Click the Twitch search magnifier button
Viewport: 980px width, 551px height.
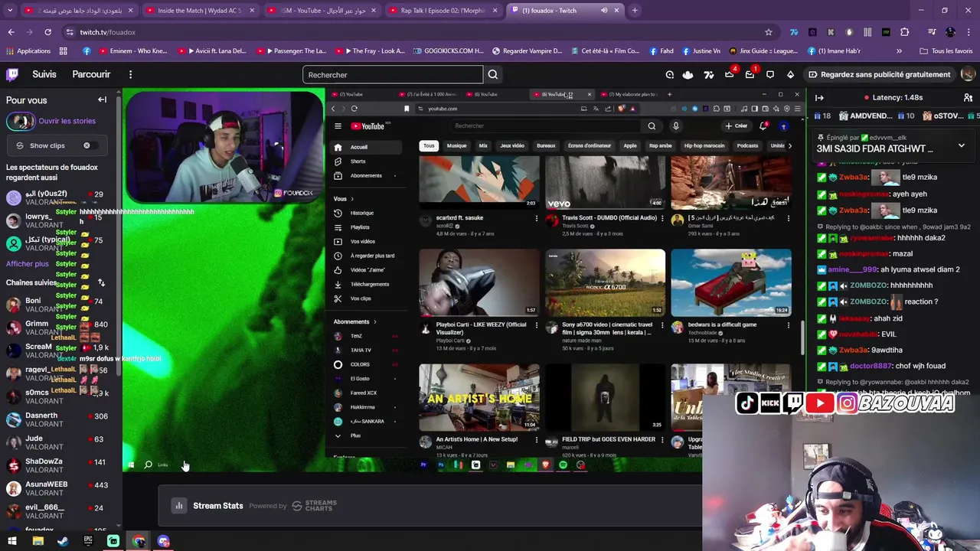pos(493,74)
